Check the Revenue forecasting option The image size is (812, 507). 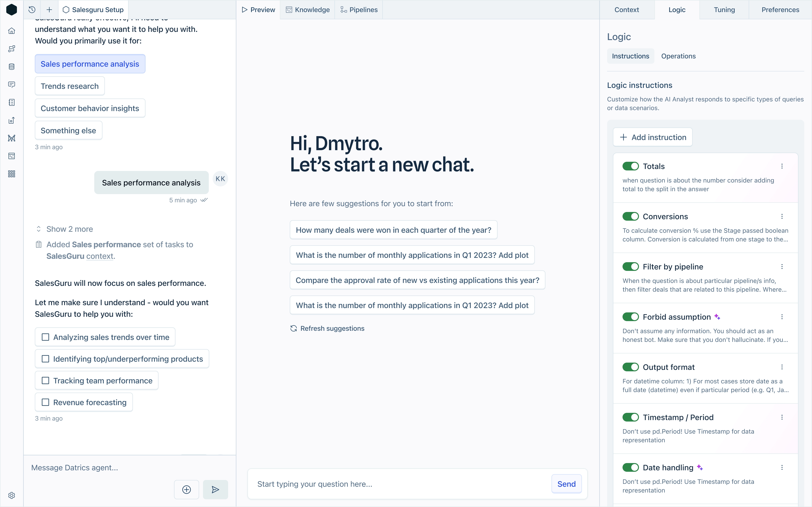click(45, 402)
